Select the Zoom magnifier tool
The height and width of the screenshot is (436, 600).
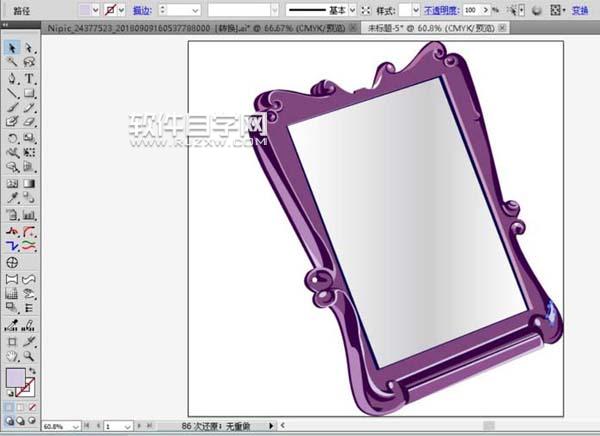coord(29,356)
